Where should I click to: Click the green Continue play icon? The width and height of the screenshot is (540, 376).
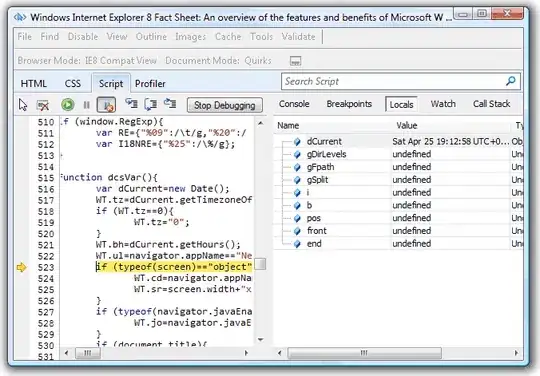[x=68, y=105]
